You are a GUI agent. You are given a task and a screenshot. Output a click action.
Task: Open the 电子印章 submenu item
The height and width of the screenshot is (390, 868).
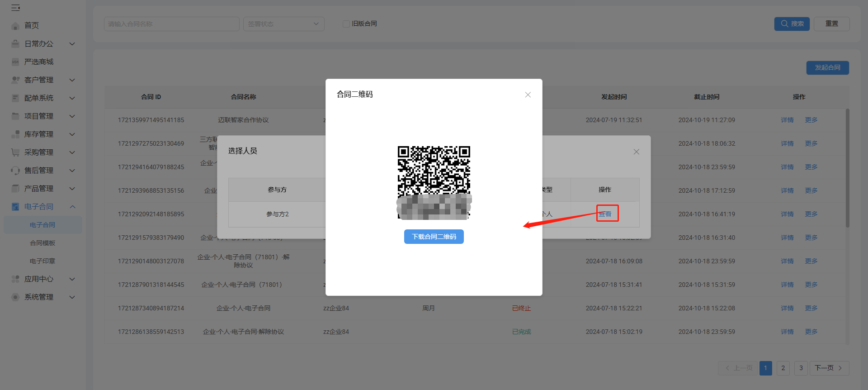pos(43,261)
